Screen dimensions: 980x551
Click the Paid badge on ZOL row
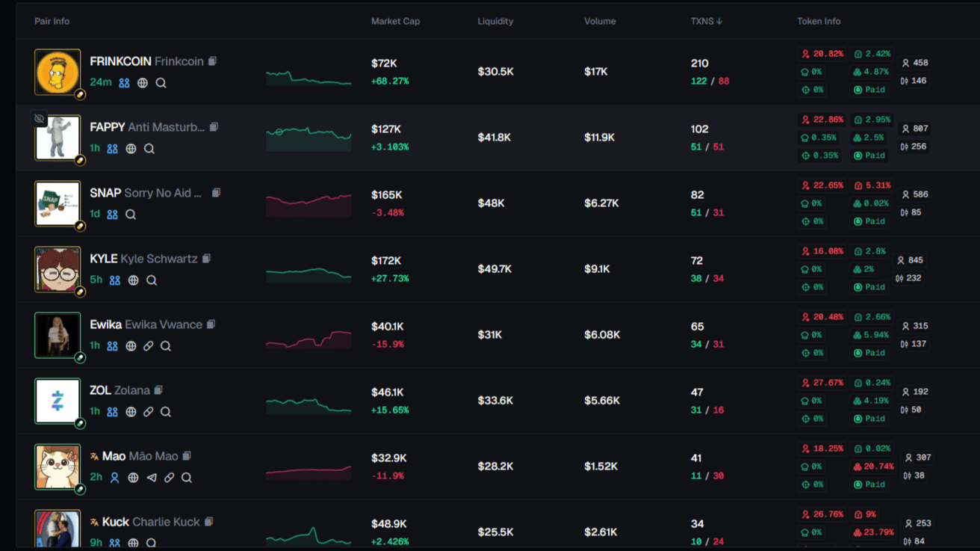point(869,419)
